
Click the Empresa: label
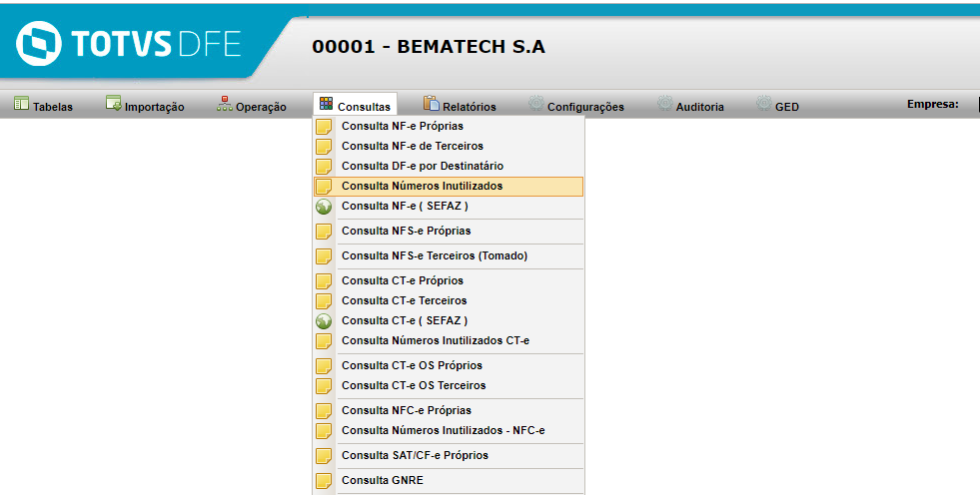tap(932, 104)
